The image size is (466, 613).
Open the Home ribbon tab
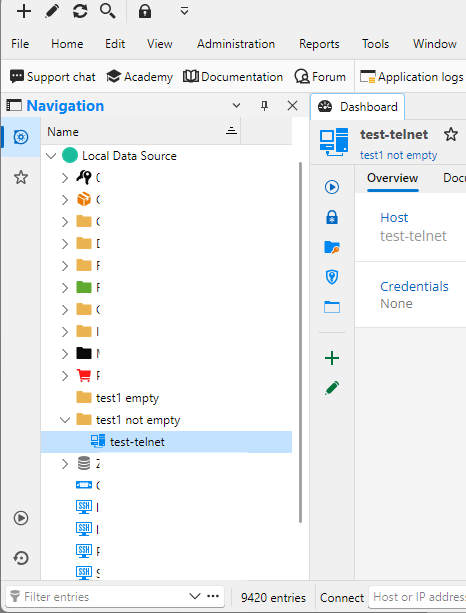pos(67,44)
